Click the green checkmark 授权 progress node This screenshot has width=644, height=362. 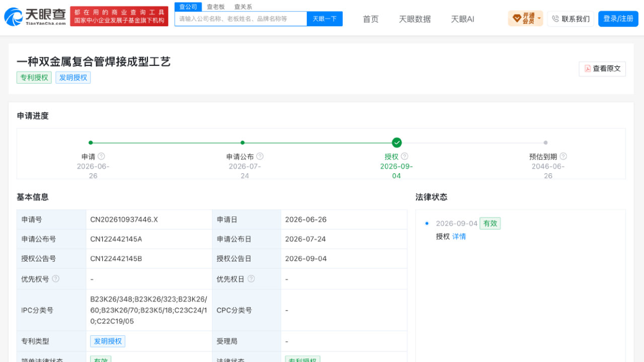pyautogui.click(x=396, y=142)
